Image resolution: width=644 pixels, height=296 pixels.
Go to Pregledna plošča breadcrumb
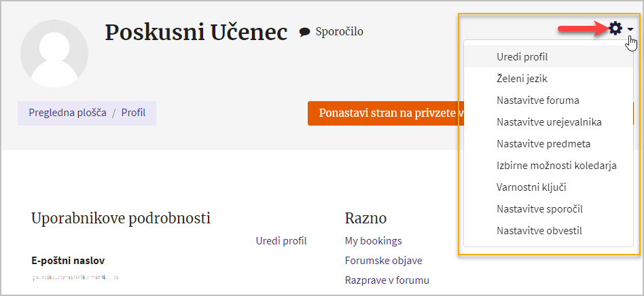pos(67,113)
